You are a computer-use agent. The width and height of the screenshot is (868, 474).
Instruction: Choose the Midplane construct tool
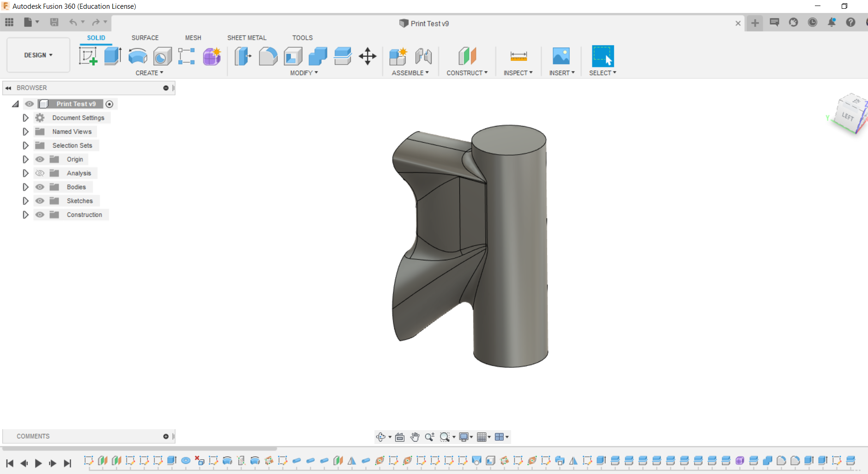[467, 56]
